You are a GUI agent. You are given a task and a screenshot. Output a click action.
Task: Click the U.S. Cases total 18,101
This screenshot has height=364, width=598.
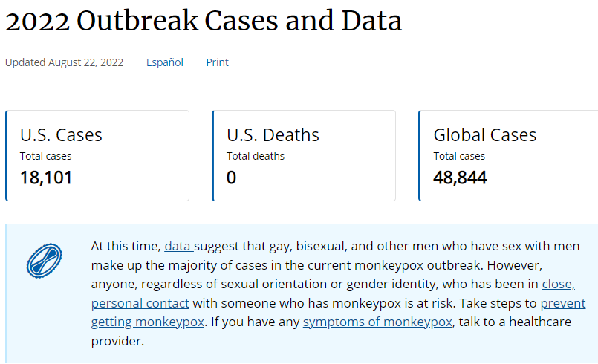pos(46,178)
